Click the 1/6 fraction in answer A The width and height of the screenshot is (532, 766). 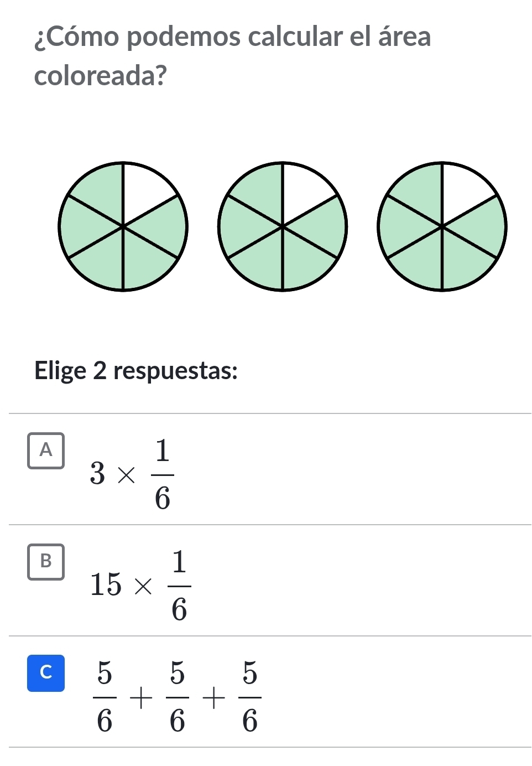[163, 474]
